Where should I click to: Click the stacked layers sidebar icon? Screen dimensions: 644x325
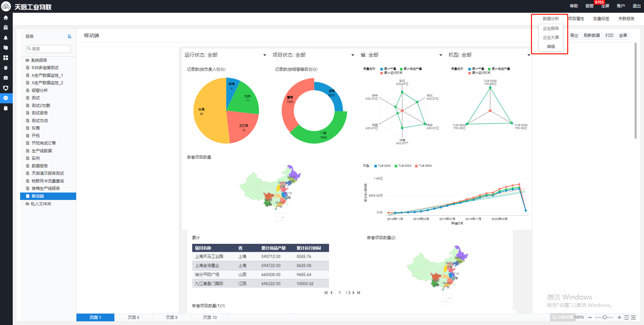coord(6,28)
